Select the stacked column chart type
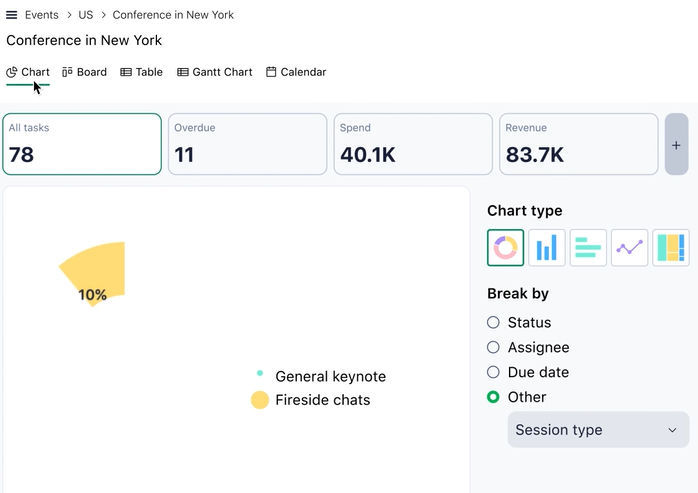This screenshot has height=493, width=698. (670, 248)
